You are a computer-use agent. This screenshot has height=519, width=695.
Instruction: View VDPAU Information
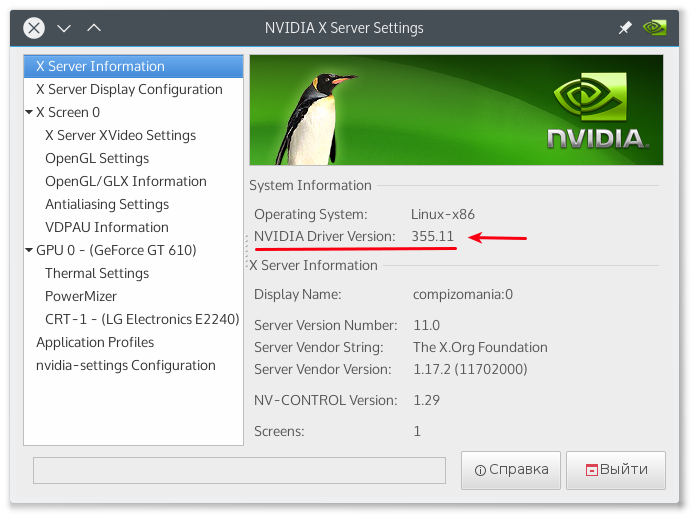(107, 228)
